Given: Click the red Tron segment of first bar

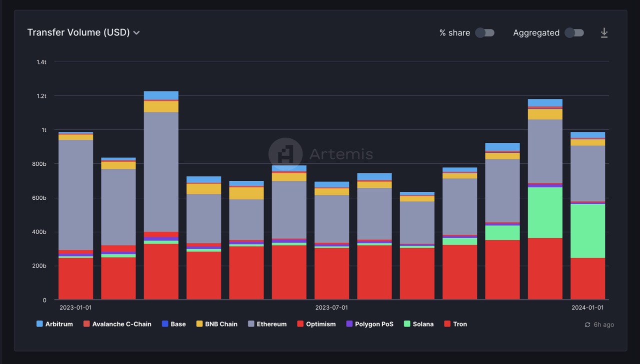Looking at the screenshot, I should coord(75,278).
